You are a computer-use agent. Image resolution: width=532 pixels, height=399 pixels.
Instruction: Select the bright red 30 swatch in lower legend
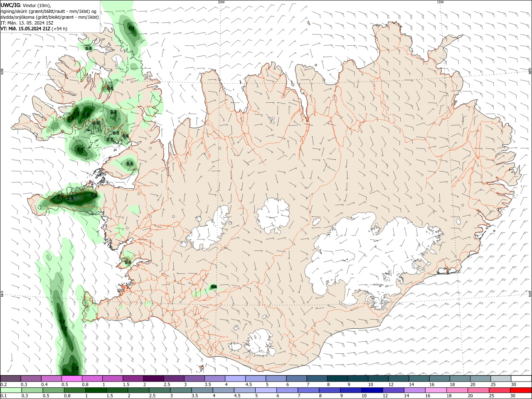[x=521, y=390]
